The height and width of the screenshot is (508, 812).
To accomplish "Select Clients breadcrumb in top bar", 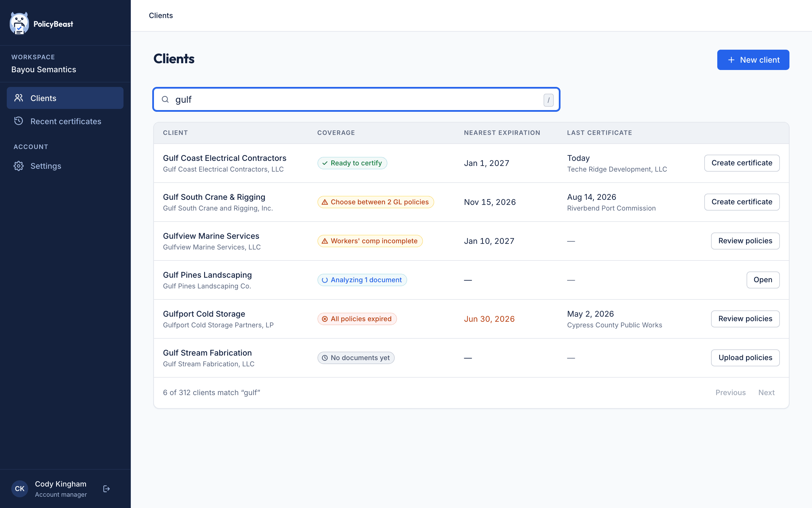I will 161,16.
